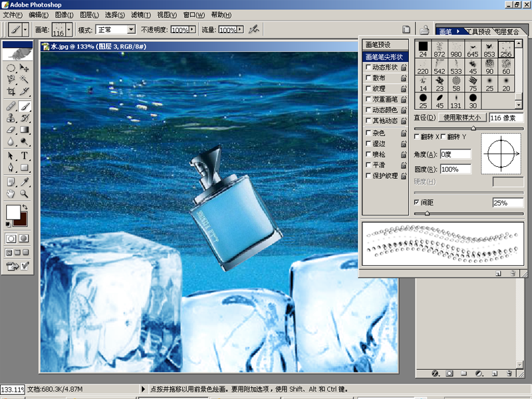Switch to Quick Mask mode
532x399 pixels.
click(x=23, y=239)
